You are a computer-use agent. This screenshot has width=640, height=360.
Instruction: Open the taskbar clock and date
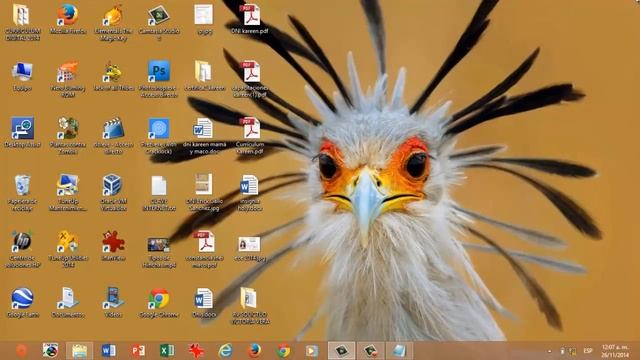615,351
